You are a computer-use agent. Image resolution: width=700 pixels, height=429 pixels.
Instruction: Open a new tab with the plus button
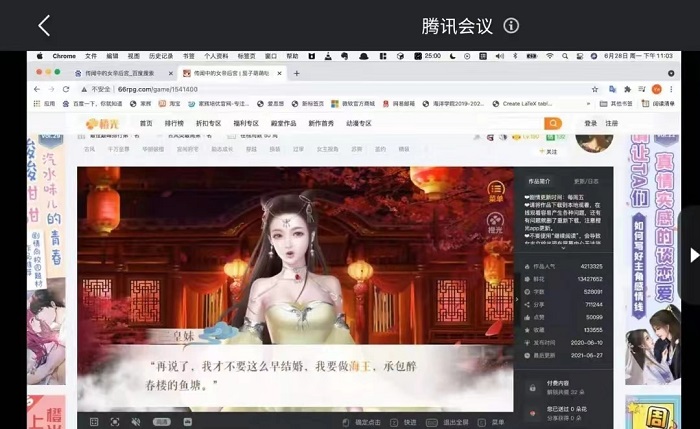(296, 73)
